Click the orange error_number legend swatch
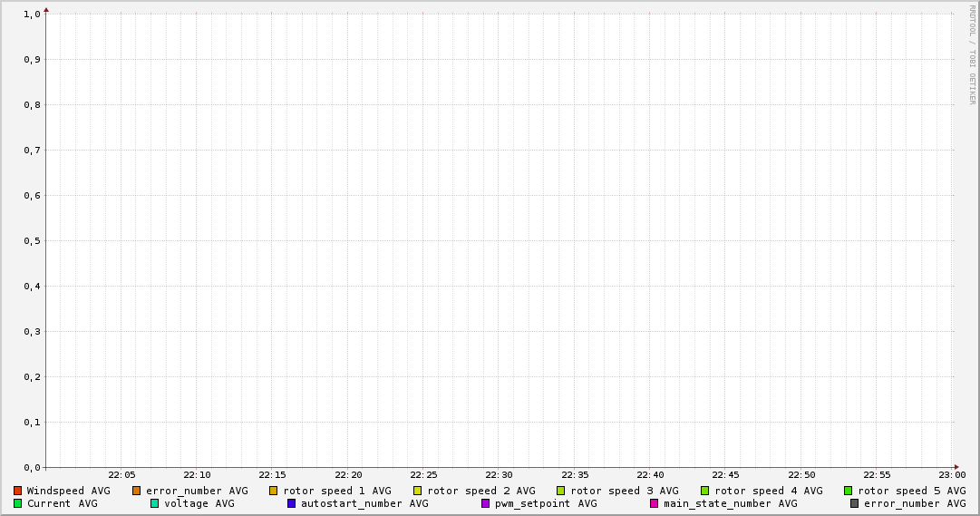 [136, 491]
